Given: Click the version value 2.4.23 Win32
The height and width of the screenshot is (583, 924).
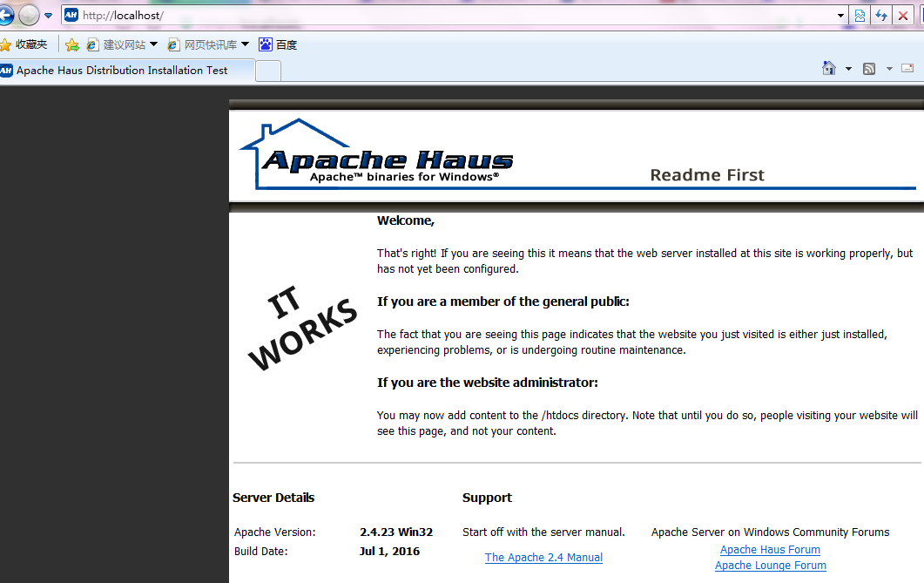Looking at the screenshot, I should tap(396, 532).
